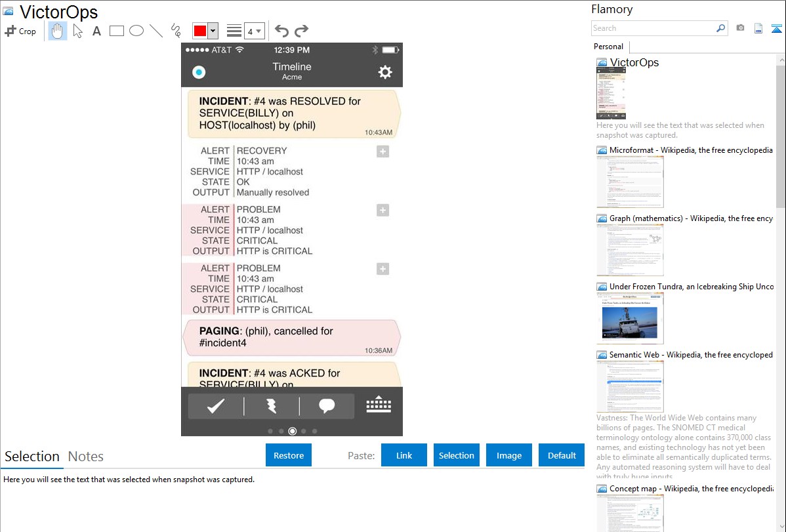Click the Restore button

[x=289, y=455]
